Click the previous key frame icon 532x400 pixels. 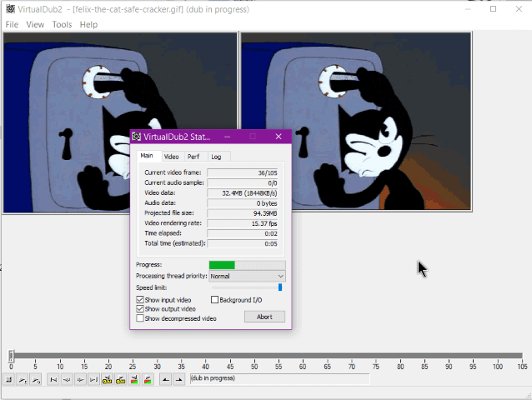click(108, 380)
